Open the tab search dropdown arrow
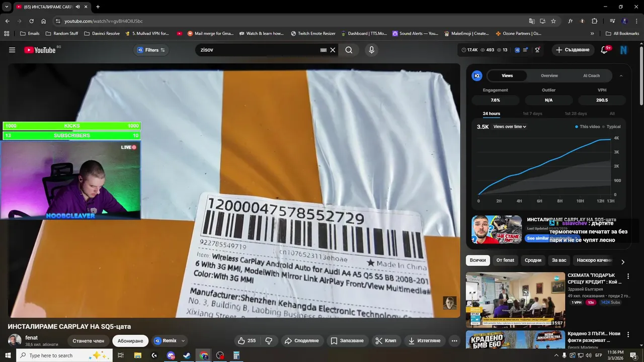 pos(7,7)
